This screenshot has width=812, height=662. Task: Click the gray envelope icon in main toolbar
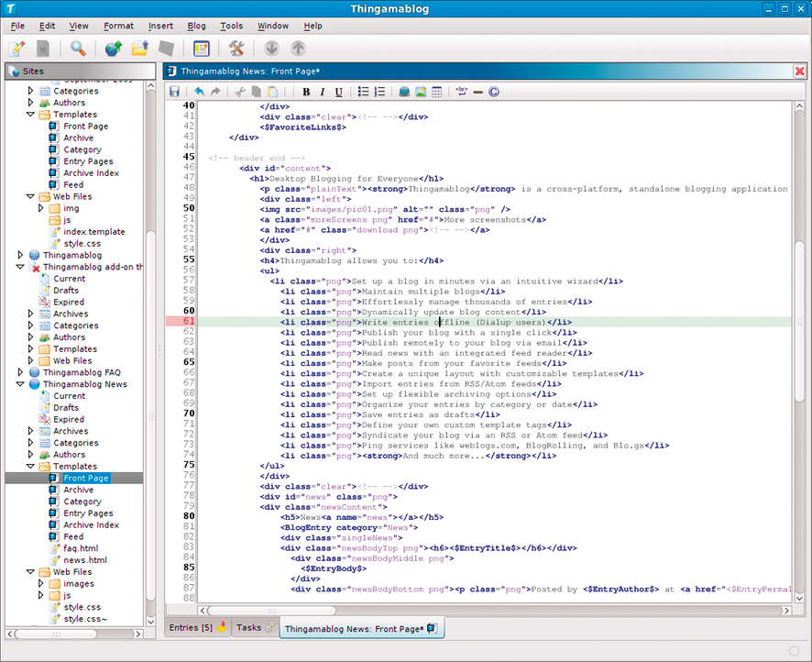[x=166, y=49]
